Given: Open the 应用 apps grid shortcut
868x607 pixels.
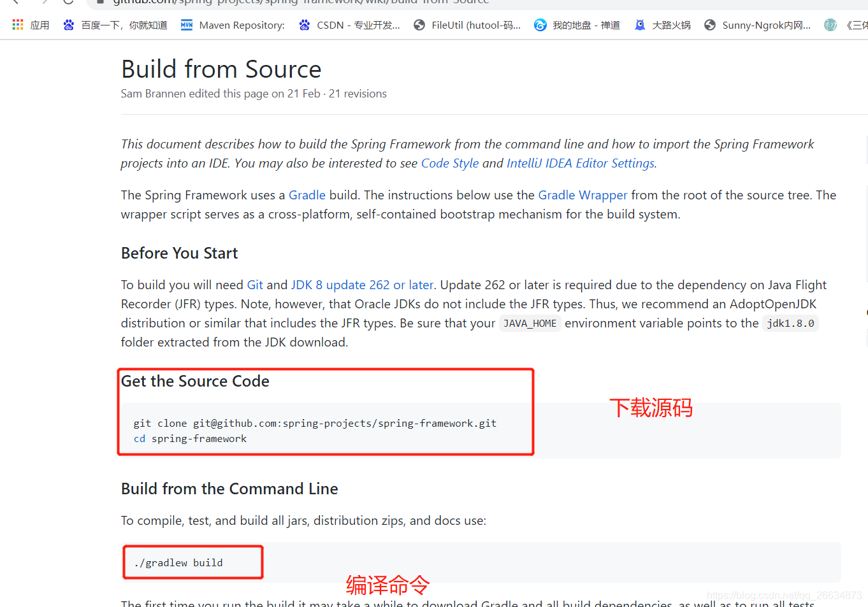Looking at the screenshot, I should 31,25.
